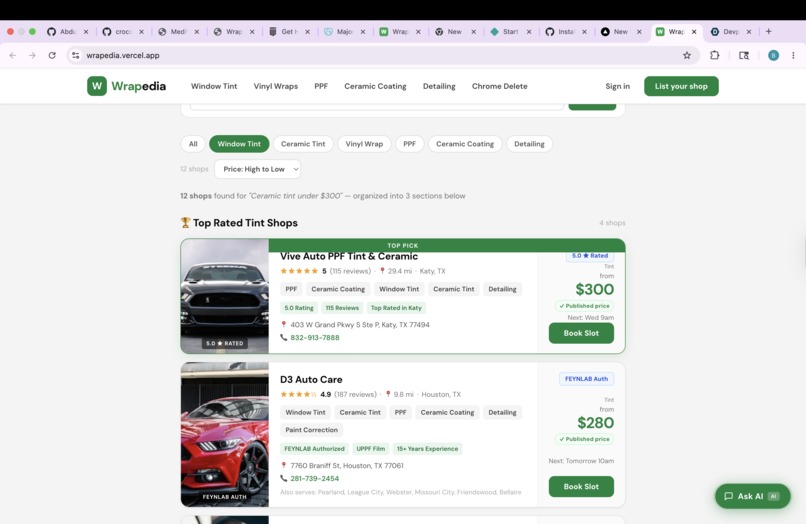Call 832-913-7888 phone link
806x524 pixels.
[x=315, y=338]
